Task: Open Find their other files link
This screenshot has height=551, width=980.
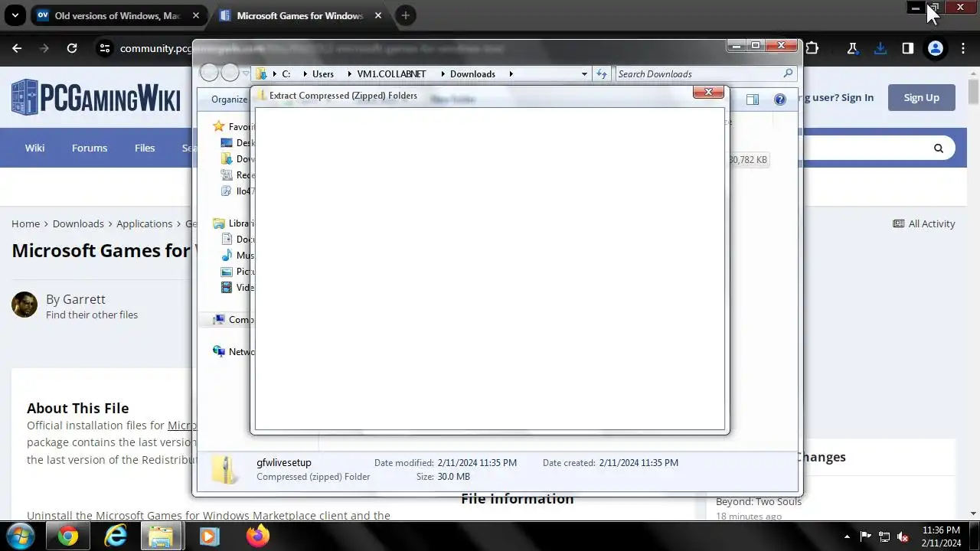Action: tap(92, 315)
